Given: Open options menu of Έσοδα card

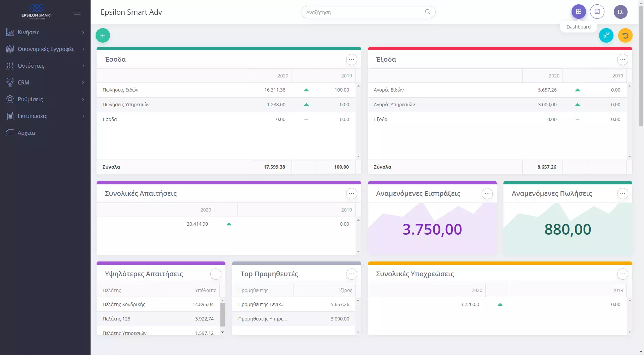Looking at the screenshot, I should [351, 59].
